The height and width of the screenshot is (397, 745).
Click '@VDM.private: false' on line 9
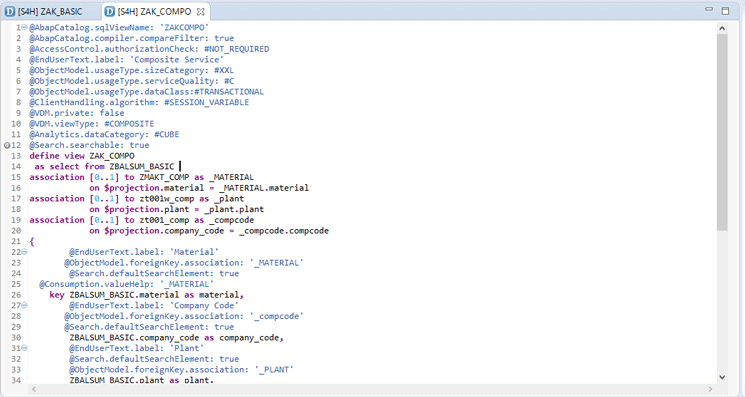pyautogui.click(x=77, y=113)
